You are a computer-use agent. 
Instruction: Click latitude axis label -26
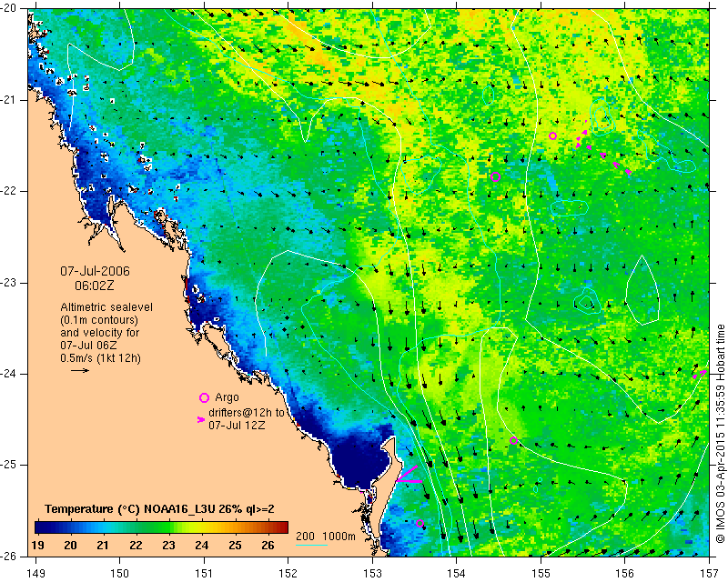pyautogui.click(x=8, y=556)
